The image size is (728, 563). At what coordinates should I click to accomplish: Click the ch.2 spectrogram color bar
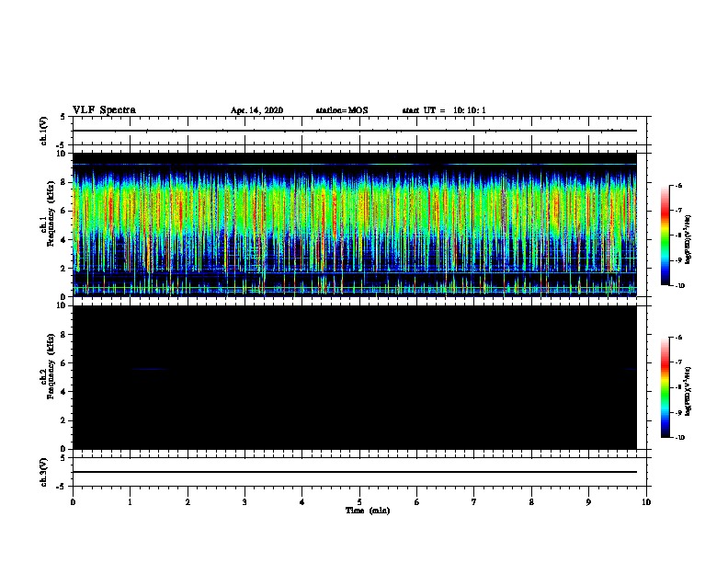665,387
